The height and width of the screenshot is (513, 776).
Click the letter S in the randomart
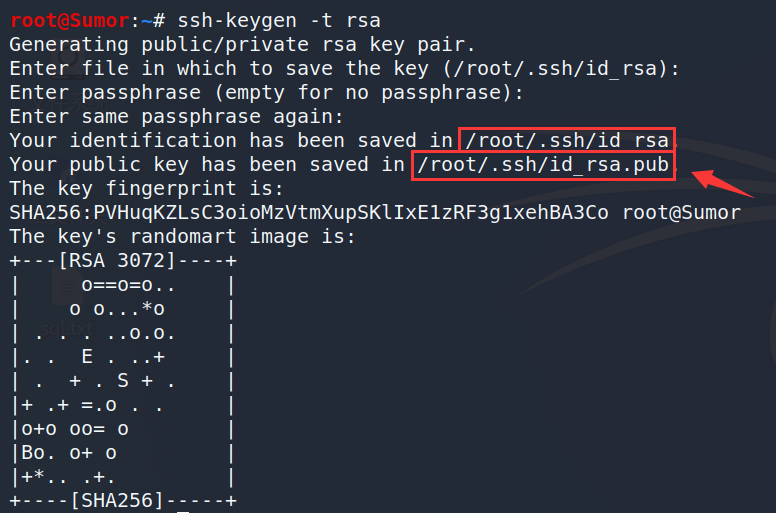click(x=123, y=380)
